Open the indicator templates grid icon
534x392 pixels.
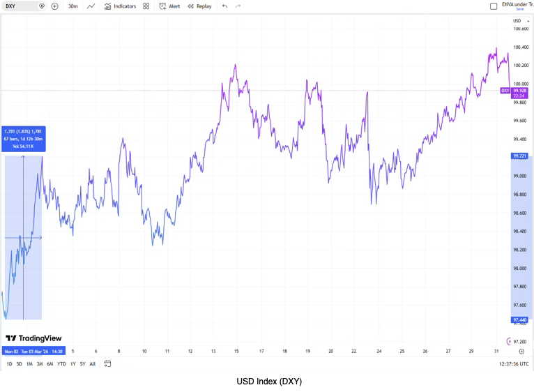[x=146, y=6]
